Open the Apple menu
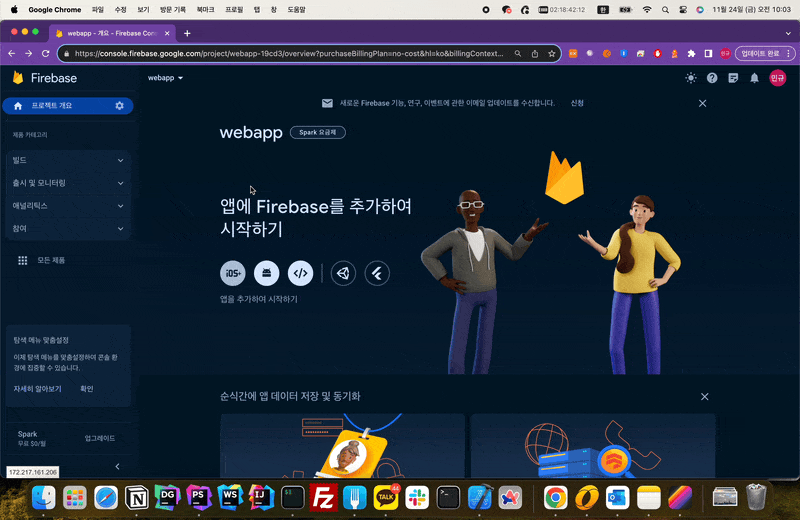 click(14, 9)
